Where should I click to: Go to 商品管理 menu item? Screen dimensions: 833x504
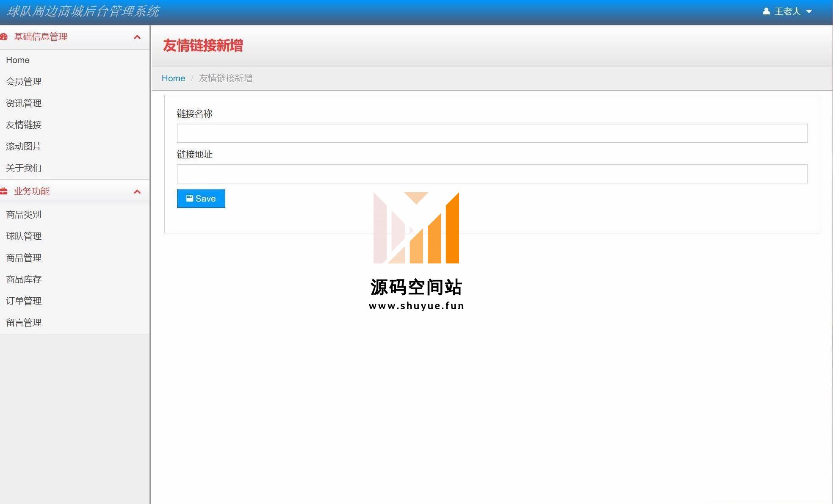coord(24,258)
